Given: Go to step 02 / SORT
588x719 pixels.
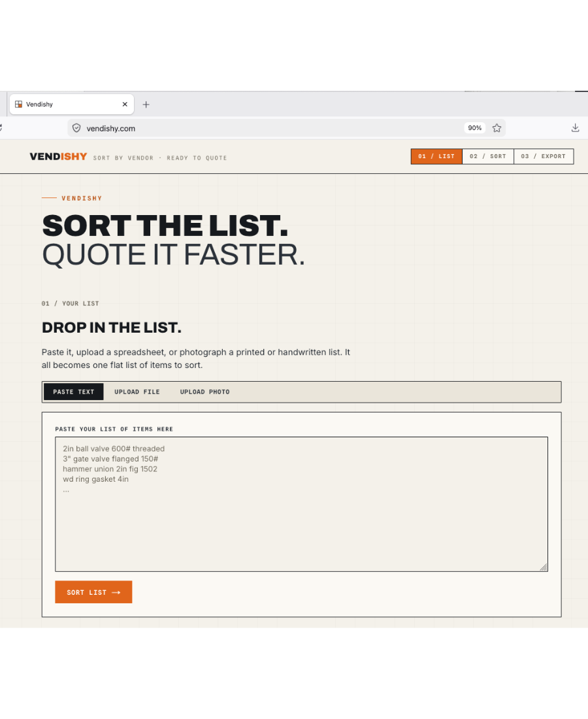Looking at the screenshot, I should tap(487, 156).
